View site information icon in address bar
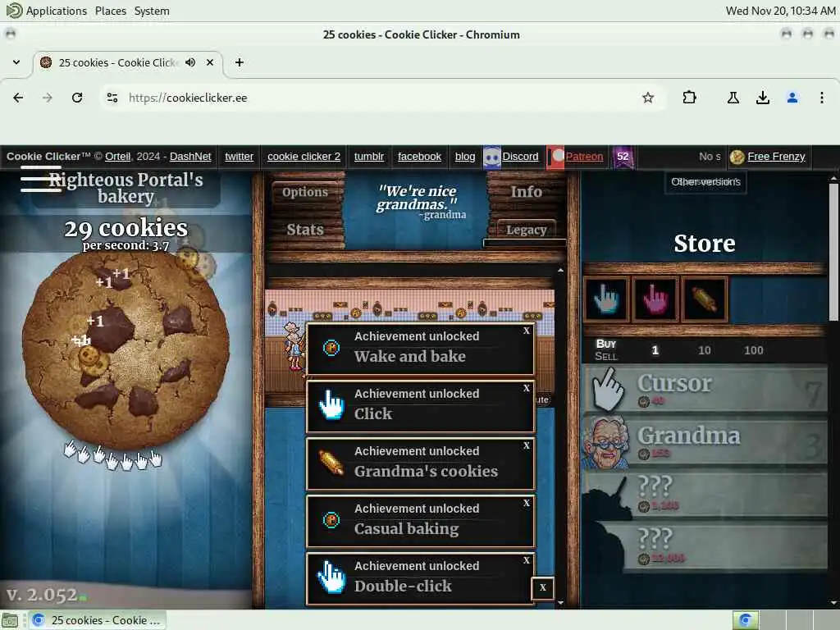Screen dimensions: 840x630 (x=112, y=98)
